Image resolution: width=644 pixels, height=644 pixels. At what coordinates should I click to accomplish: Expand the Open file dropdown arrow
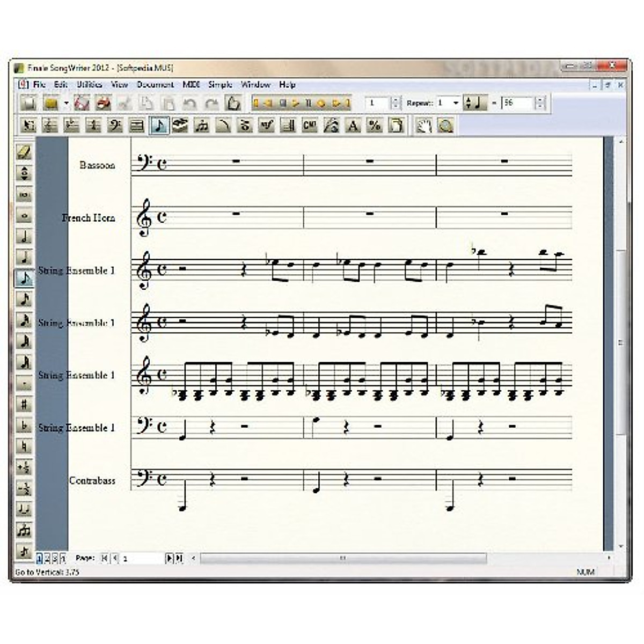[x=66, y=103]
